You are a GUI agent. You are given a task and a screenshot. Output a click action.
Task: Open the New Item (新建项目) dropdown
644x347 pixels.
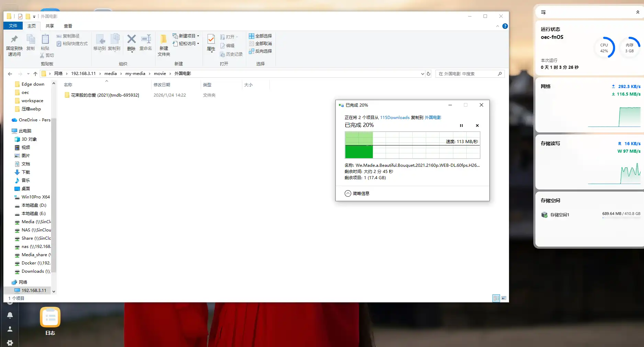point(186,36)
